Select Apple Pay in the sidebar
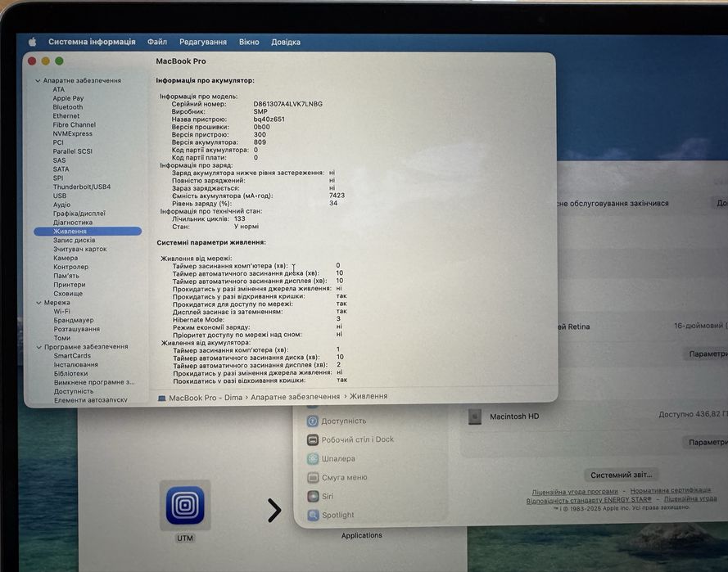This screenshot has height=572, width=728. (68, 98)
